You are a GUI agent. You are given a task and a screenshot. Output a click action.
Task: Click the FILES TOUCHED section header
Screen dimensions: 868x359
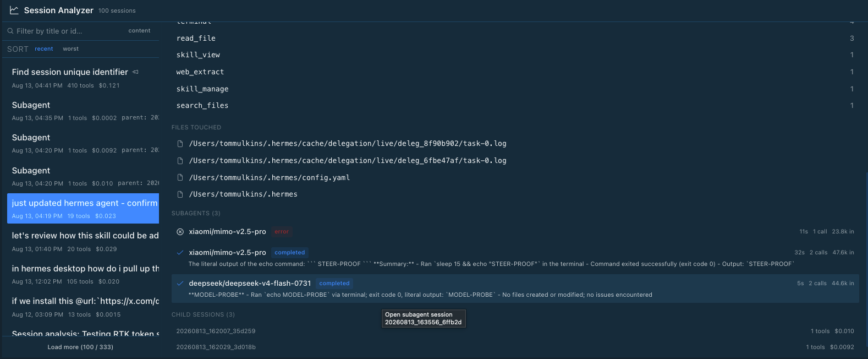196,128
